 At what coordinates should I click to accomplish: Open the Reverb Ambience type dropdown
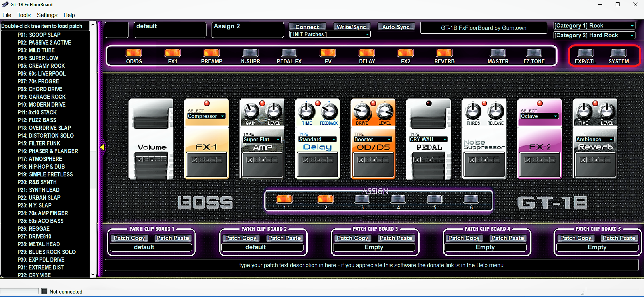point(595,140)
